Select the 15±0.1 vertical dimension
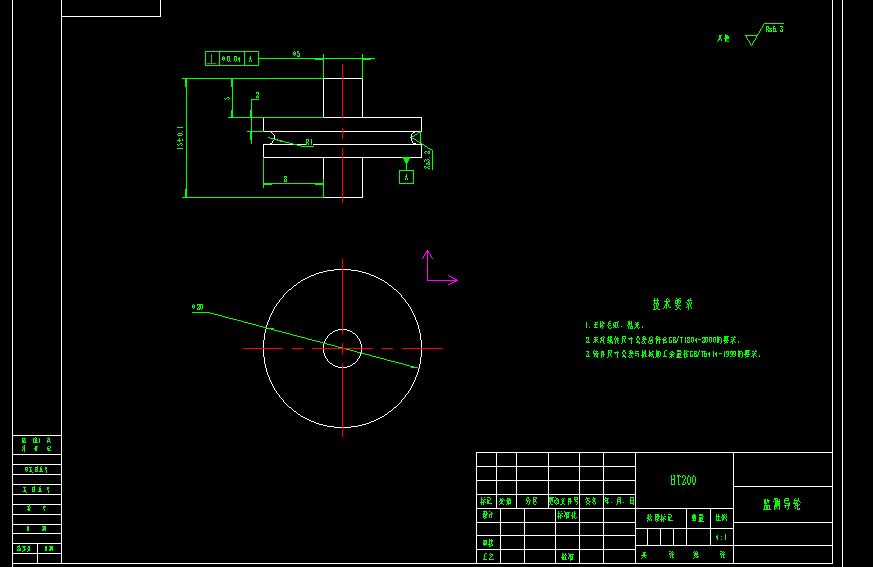This screenshot has width=873, height=567. 180,137
